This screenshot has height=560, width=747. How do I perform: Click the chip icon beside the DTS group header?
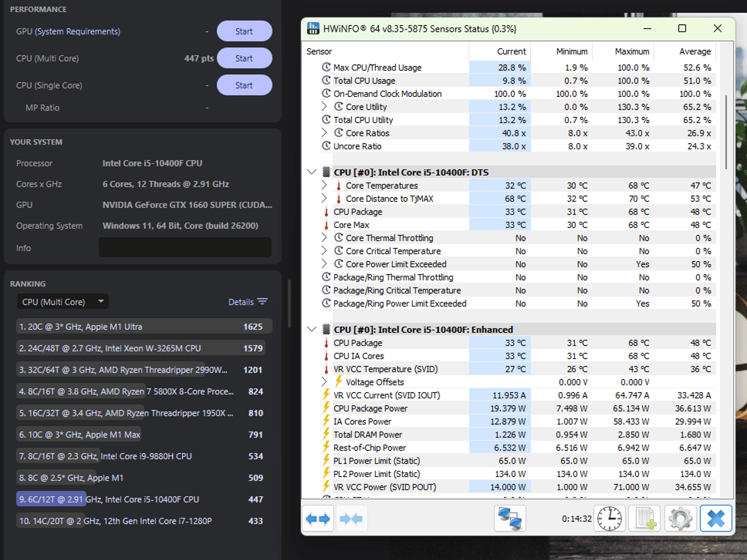tap(326, 172)
